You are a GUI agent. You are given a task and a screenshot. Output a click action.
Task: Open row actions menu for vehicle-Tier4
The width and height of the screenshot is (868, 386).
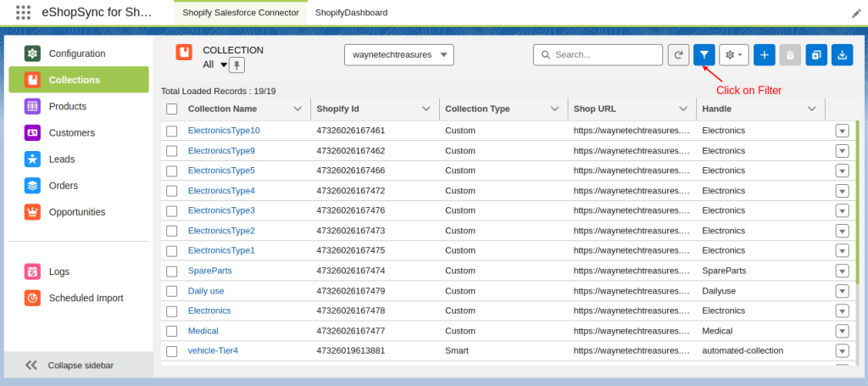point(842,350)
